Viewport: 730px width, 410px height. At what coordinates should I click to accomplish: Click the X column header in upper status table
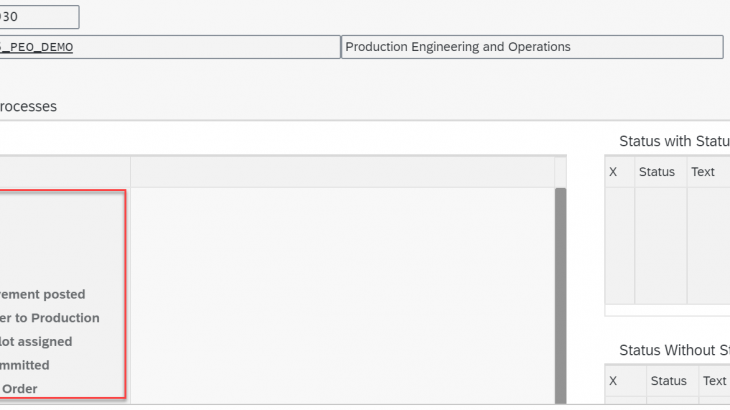click(x=619, y=172)
